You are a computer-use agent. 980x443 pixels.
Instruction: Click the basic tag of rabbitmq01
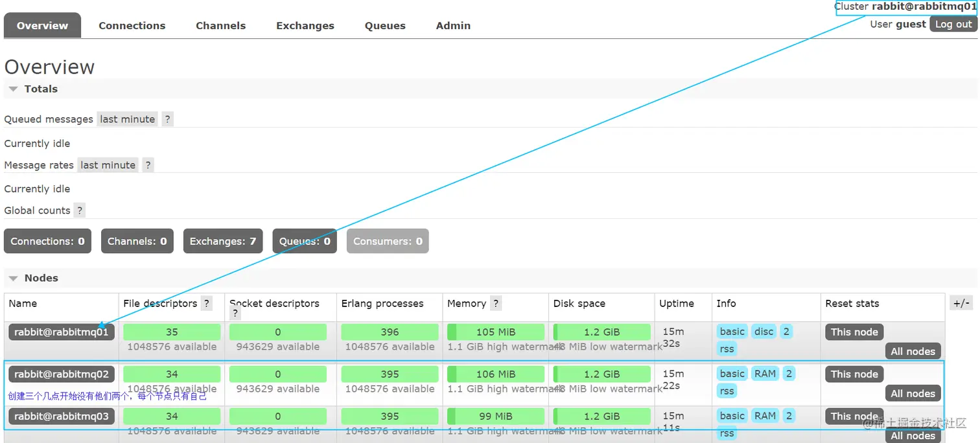click(x=732, y=332)
